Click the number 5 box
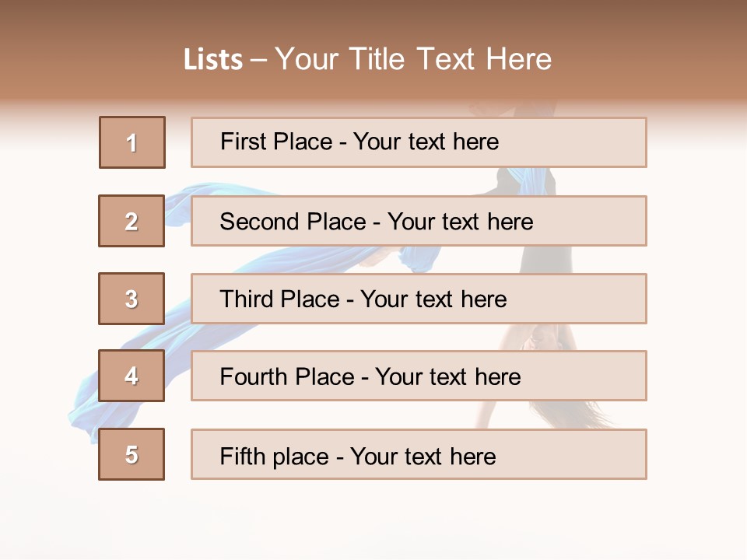This screenshot has width=747, height=560. (x=132, y=454)
